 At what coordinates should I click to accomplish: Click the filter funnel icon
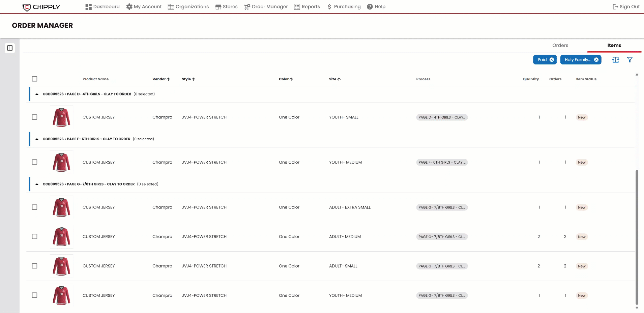[x=630, y=60]
